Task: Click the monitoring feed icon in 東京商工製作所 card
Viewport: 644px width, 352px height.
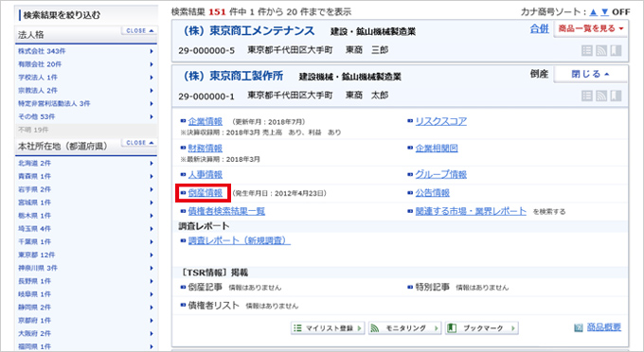Action: click(x=601, y=96)
